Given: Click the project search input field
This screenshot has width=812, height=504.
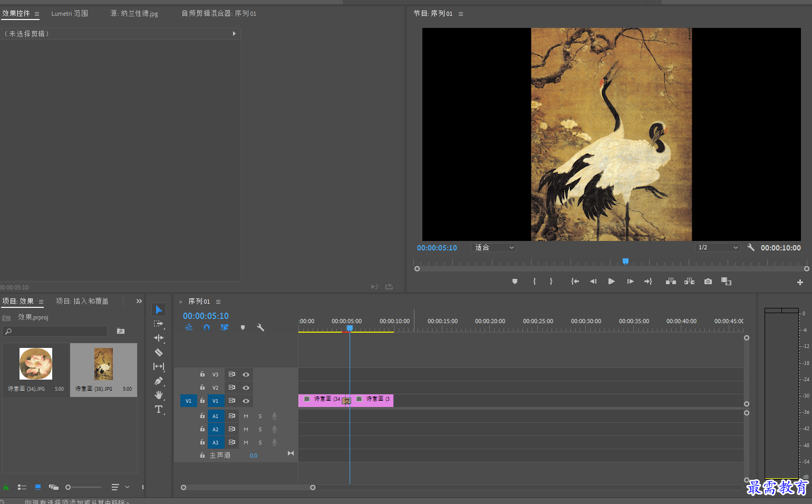Looking at the screenshot, I should [x=55, y=331].
